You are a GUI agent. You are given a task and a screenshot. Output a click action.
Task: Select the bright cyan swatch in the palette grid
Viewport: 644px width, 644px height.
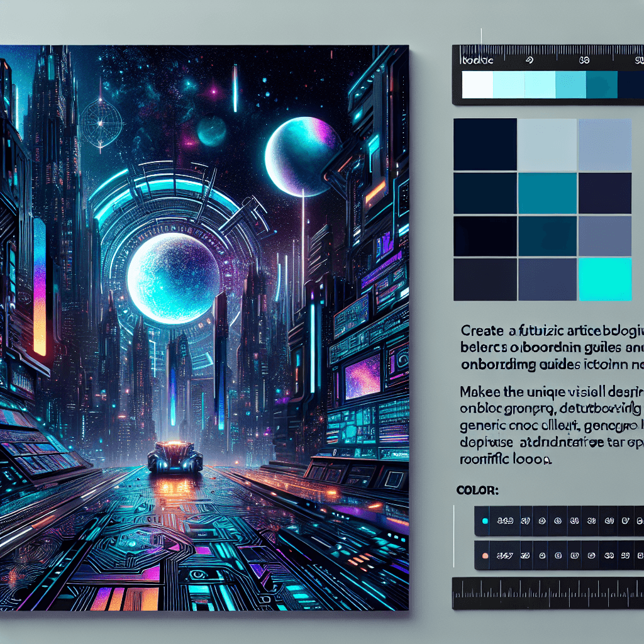(x=604, y=279)
